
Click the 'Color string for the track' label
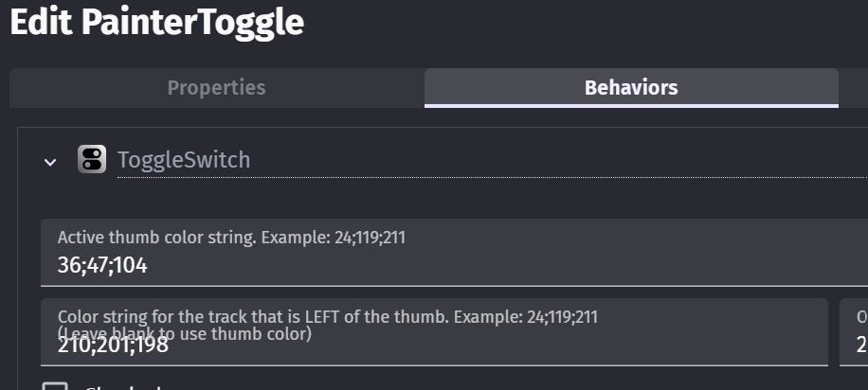click(x=190, y=316)
